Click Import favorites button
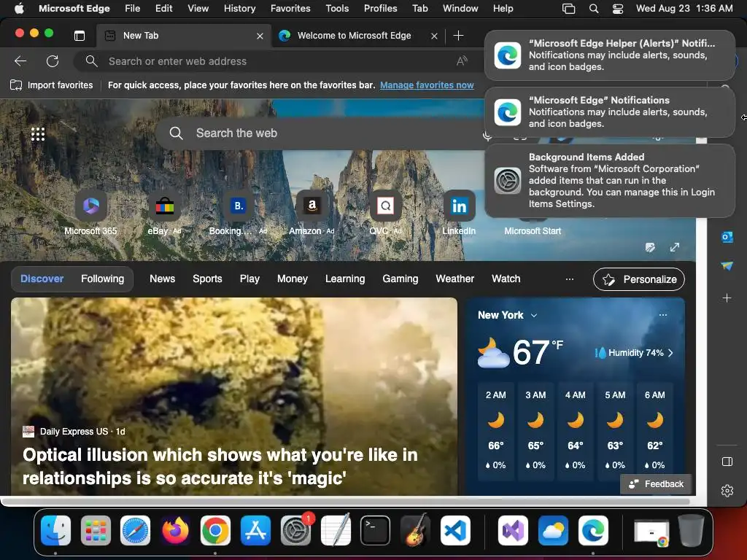747x560 pixels. coord(52,85)
